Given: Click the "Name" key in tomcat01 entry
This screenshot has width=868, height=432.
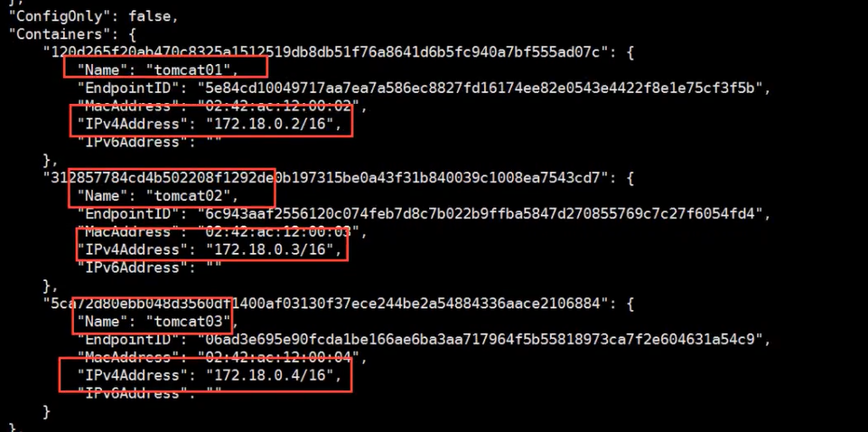Looking at the screenshot, I should pos(98,70).
